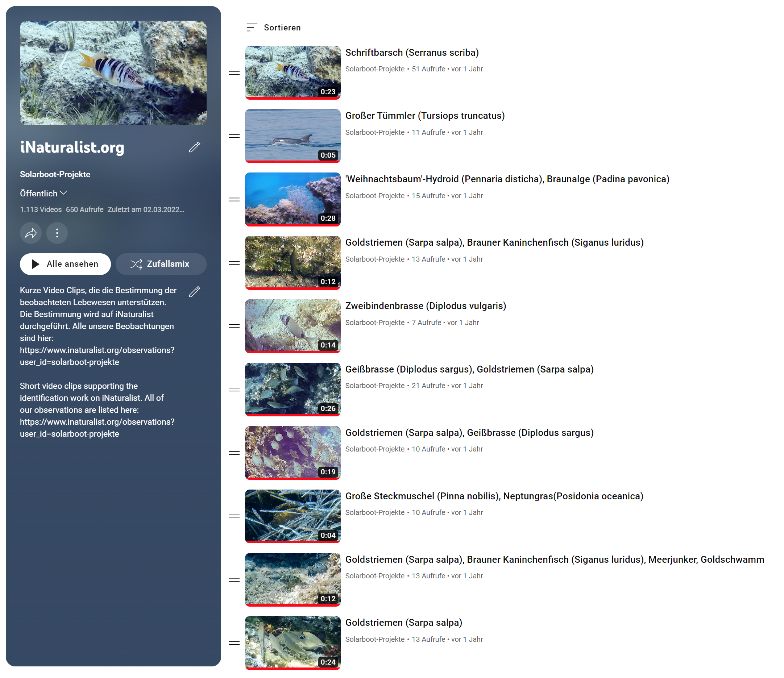Edit the iNaturalist.org playlist title pencil icon
Screen dimensions: 784x678
click(x=195, y=147)
